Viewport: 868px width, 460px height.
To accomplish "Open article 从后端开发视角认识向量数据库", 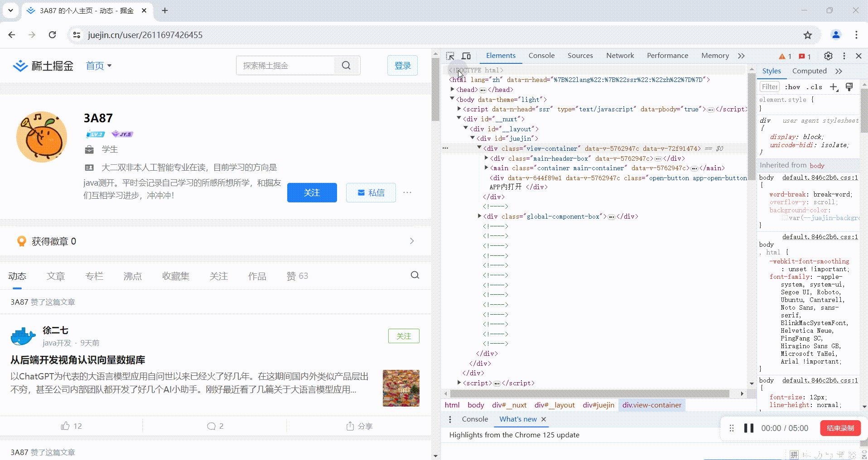I will click(78, 360).
